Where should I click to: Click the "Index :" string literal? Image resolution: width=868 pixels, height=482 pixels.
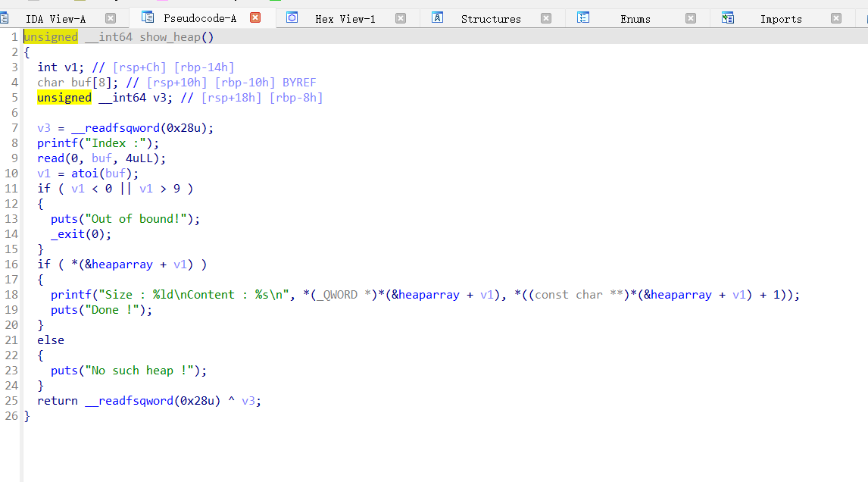pyautogui.click(x=115, y=143)
